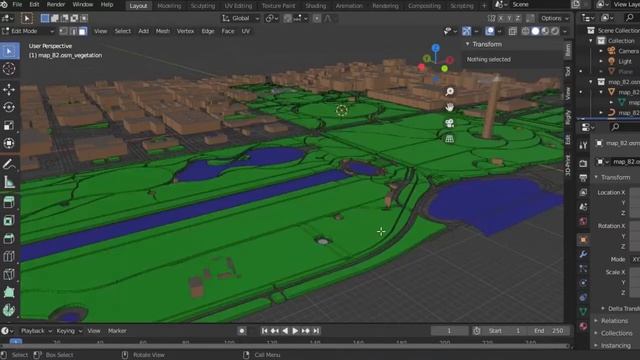Open Modifier properties wrench tab
The image size is (640, 360).
click(583, 254)
